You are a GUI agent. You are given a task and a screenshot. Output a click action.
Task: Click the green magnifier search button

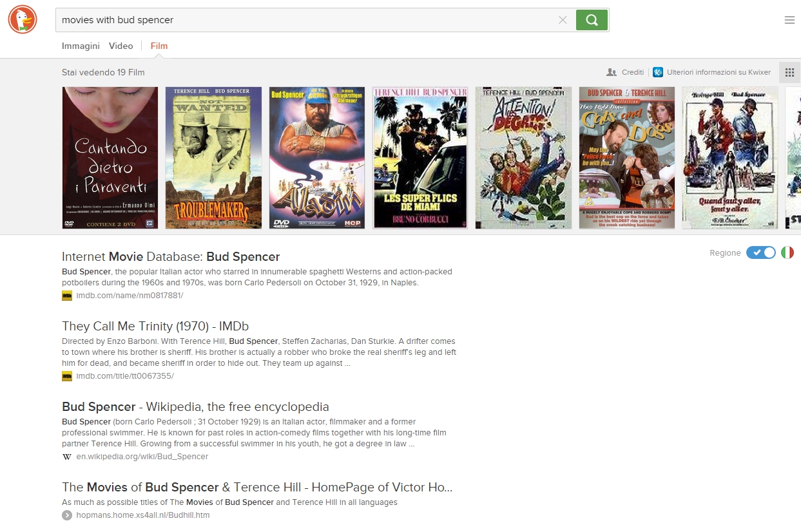[592, 20]
